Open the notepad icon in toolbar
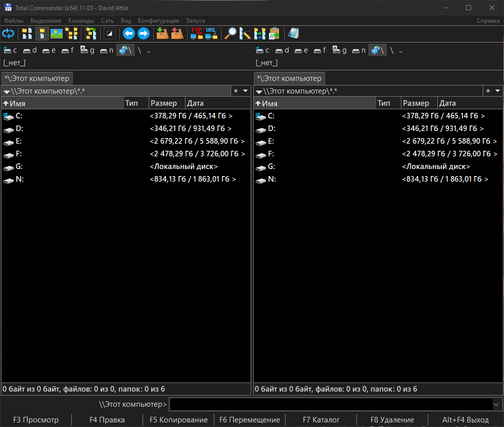The image size is (504, 427). [294, 33]
